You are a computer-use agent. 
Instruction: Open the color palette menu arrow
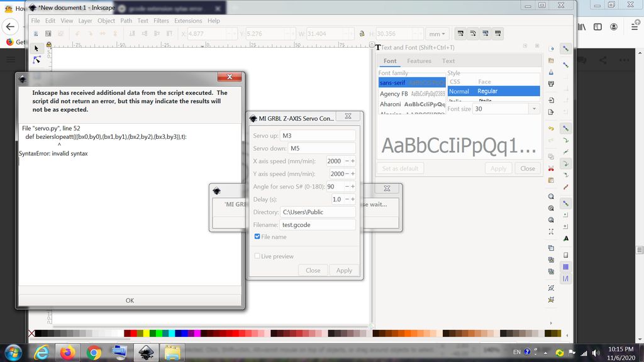click(x=567, y=336)
